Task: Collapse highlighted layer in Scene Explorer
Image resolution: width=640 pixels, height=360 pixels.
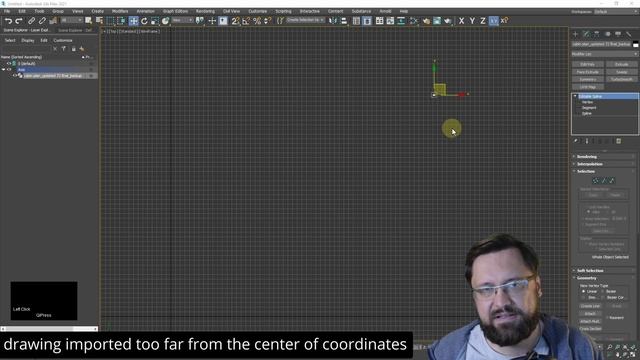Action: 4,70
